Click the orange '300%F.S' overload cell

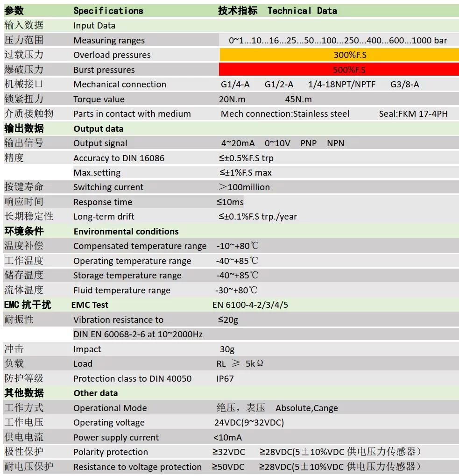click(339, 55)
